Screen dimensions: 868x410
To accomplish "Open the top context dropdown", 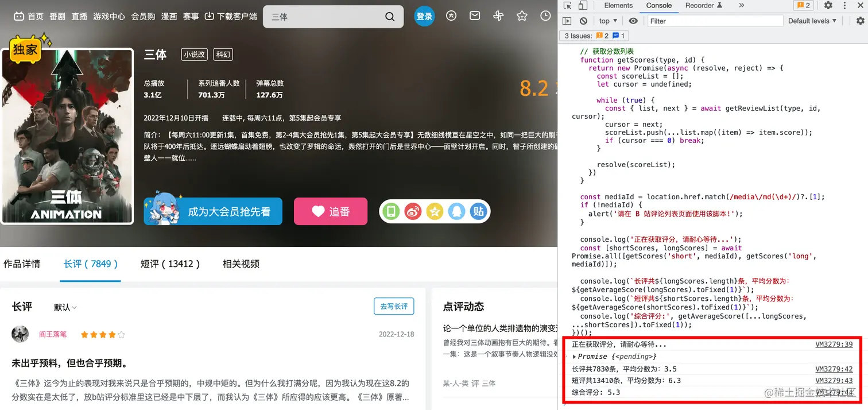I will pyautogui.click(x=608, y=21).
